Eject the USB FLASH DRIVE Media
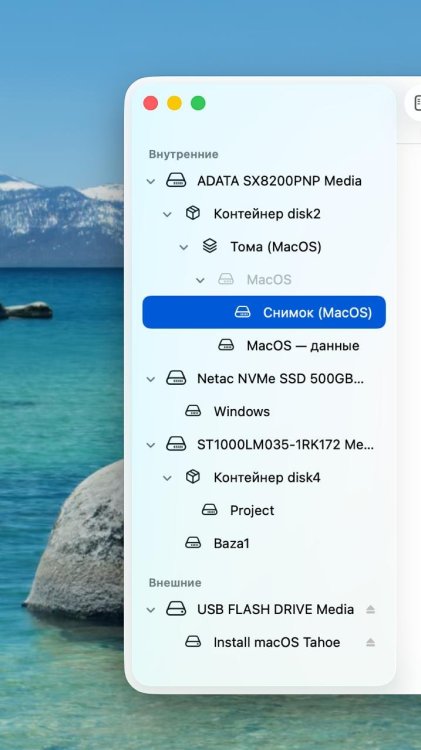Image resolution: width=421 pixels, height=750 pixels. tap(370, 609)
